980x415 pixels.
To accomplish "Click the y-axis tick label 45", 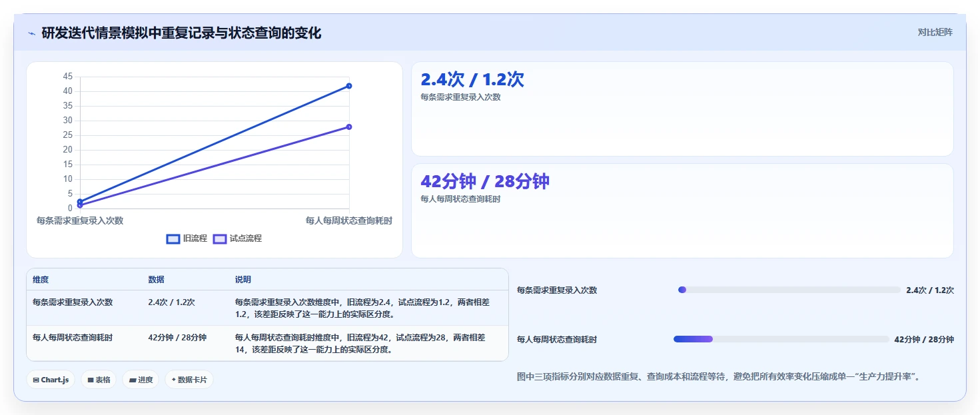I will (x=68, y=77).
